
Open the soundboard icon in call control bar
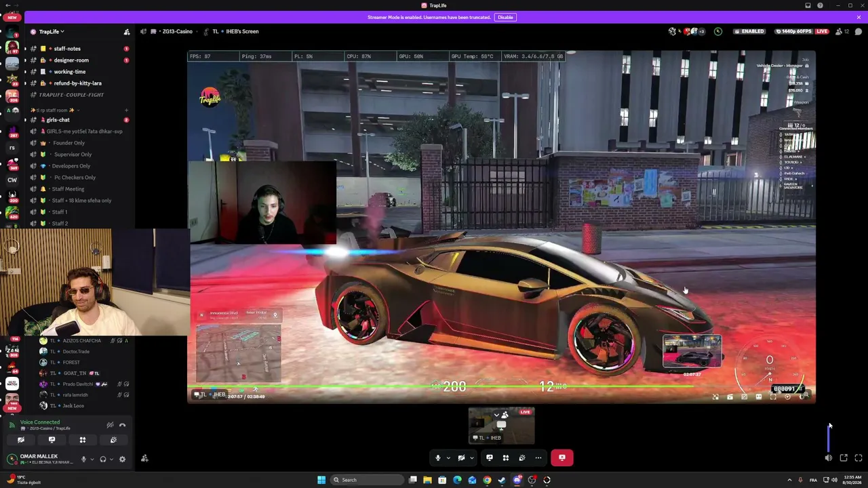click(522, 457)
